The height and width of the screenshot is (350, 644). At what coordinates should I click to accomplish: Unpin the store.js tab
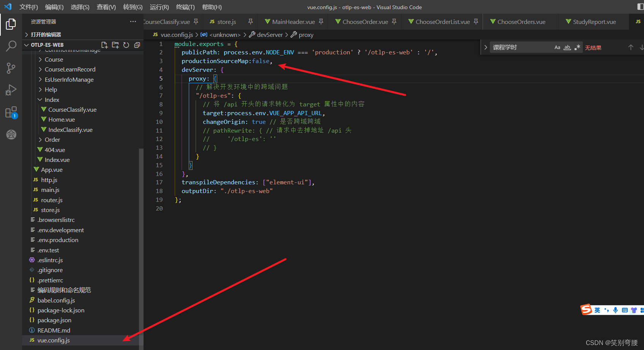click(x=250, y=22)
